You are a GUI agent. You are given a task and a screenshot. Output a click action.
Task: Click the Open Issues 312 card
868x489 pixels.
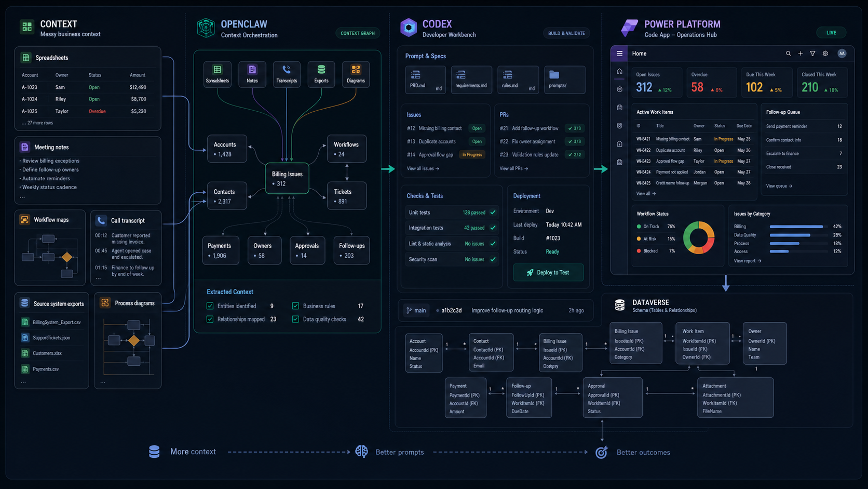coord(656,83)
